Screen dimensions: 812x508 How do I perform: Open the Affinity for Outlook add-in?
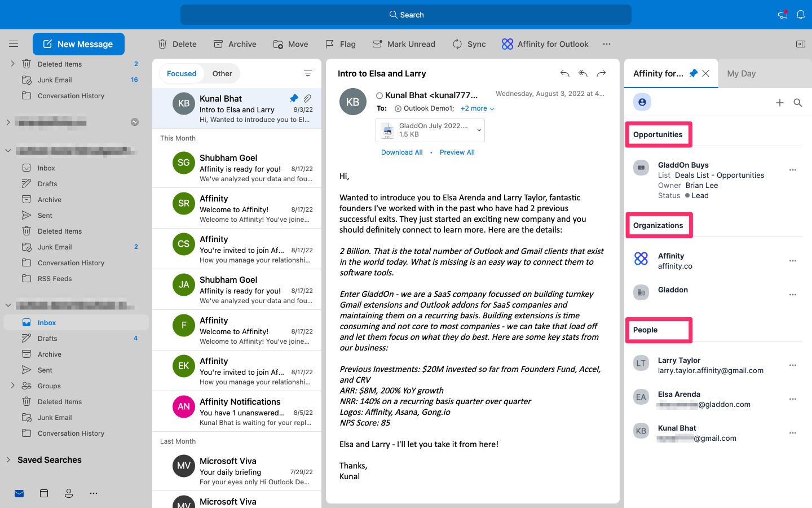pos(545,44)
